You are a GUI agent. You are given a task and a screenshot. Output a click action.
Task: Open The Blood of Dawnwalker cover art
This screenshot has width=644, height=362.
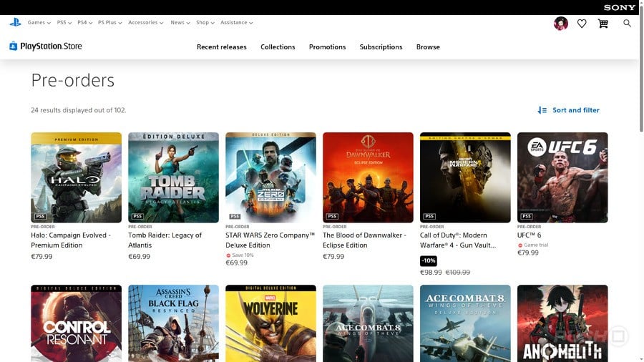click(x=368, y=177)
